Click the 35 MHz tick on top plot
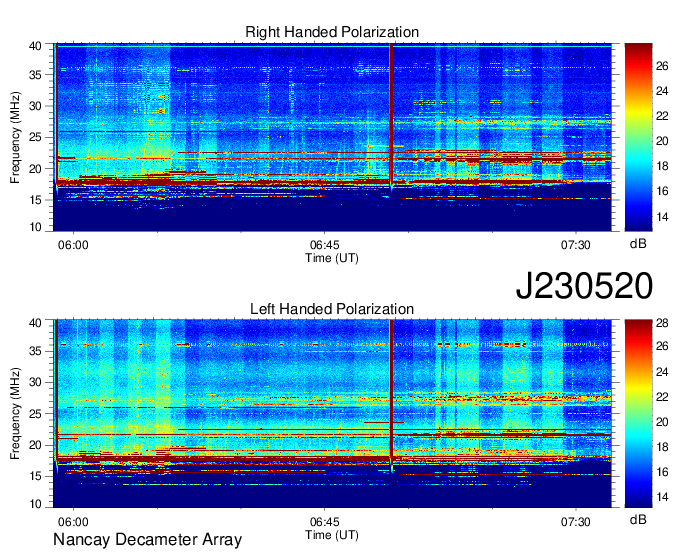This screenshot has width=680, height=552. tap(35, 75)
